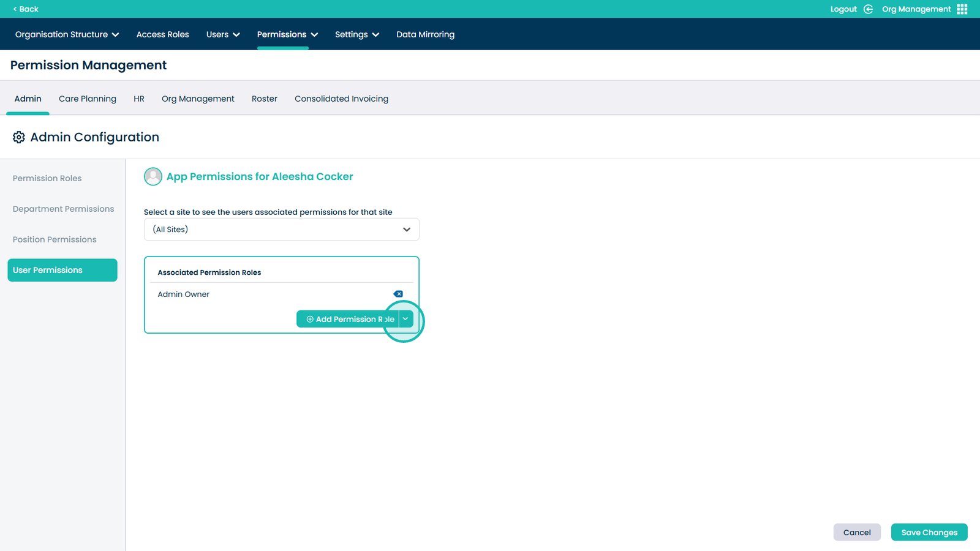
Task: Switch to the Consolidated Invoicing tab
Action: (x=341, y=99)
